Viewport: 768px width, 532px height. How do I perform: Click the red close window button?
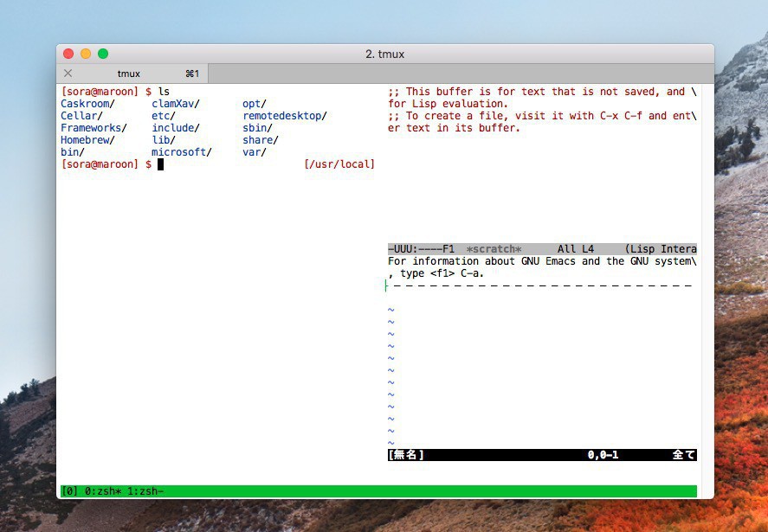[x=68, y=54]
